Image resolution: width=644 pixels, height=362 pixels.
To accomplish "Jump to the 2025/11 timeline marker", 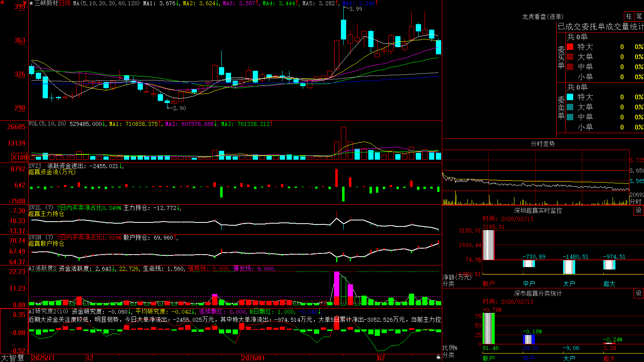I will [x=43, y=358].
